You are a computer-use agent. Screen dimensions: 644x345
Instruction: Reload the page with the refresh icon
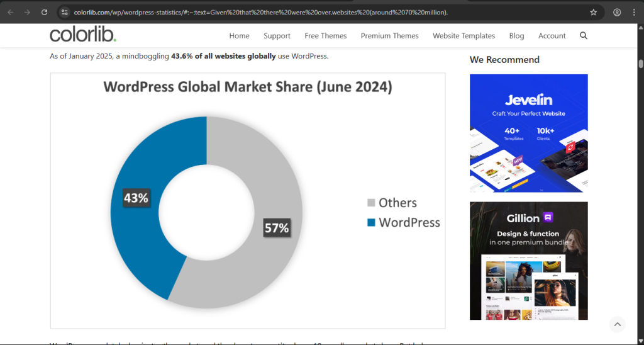pos(45,13)
